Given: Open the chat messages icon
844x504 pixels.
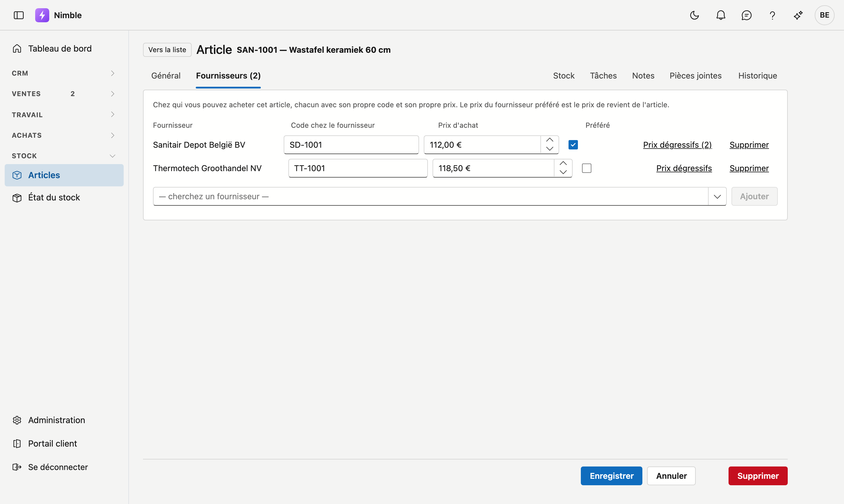Looking at the screenshot, I should [746, 15].
